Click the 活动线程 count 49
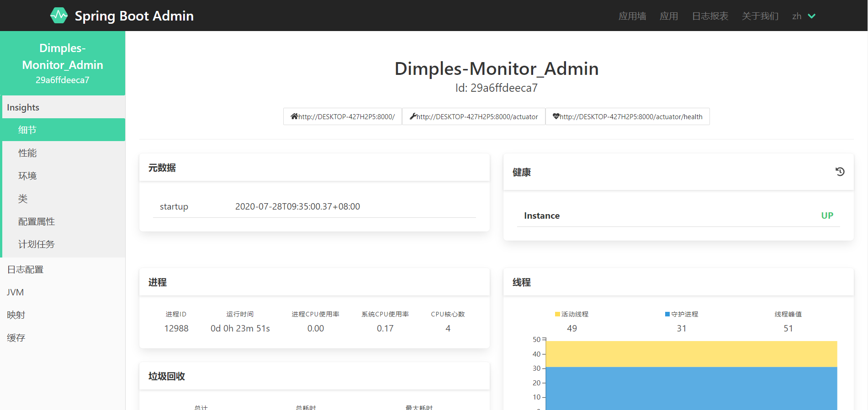The image size is (868, 410). (572, 328)
